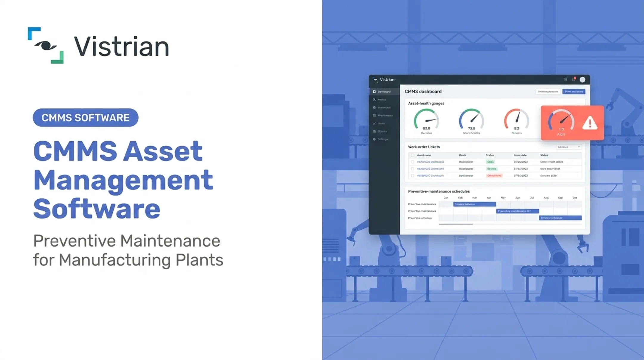Viewport: 644px width, 360px height.
Task: Click the Work-order tickets heading
Action: tap(424, 147)
